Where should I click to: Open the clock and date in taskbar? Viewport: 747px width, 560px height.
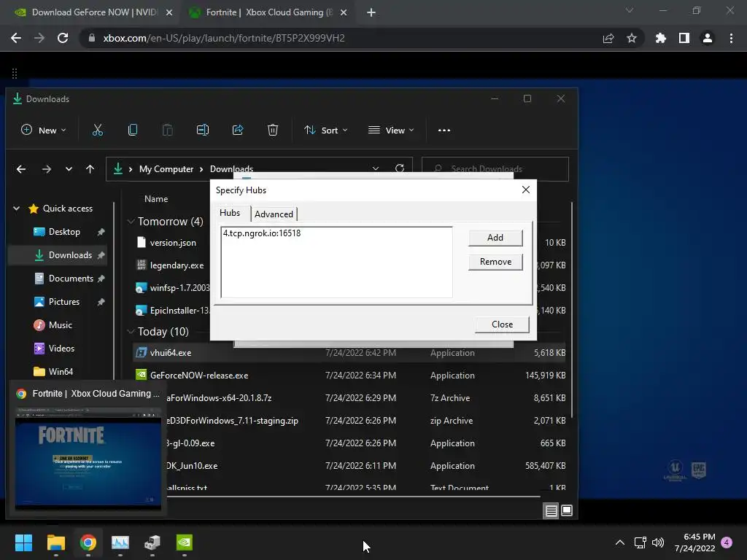tap(695, 542)
